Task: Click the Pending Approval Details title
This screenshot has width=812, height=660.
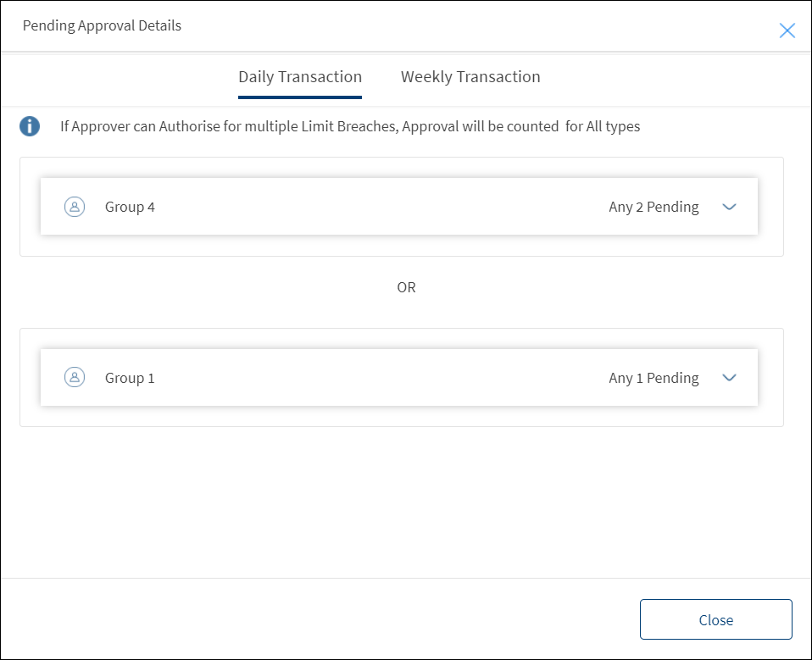Action: [102, 26]
